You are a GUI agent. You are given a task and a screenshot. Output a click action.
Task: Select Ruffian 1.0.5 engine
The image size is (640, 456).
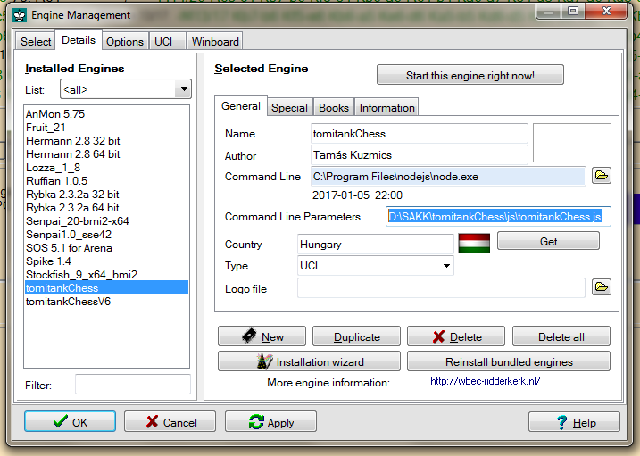[x=106, y=181]
